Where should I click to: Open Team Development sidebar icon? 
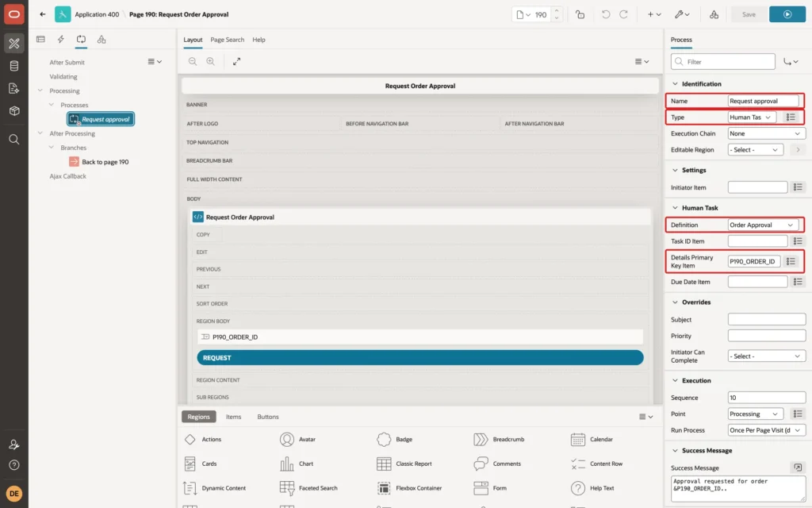pyautogui.click(x=14, y=89)
